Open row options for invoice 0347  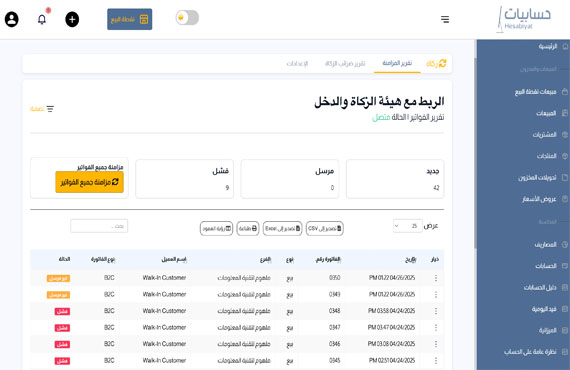pos(435,327)
